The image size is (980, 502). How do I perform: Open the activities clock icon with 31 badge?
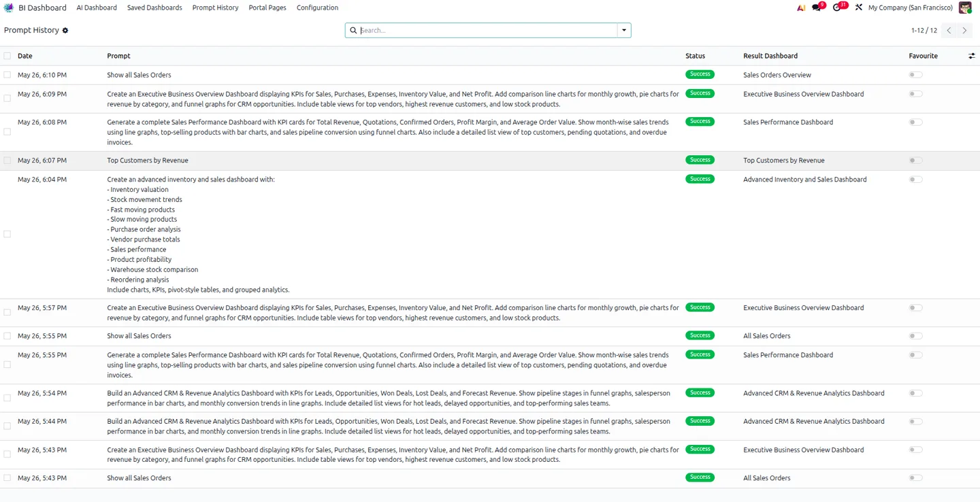tap(838, 7)
